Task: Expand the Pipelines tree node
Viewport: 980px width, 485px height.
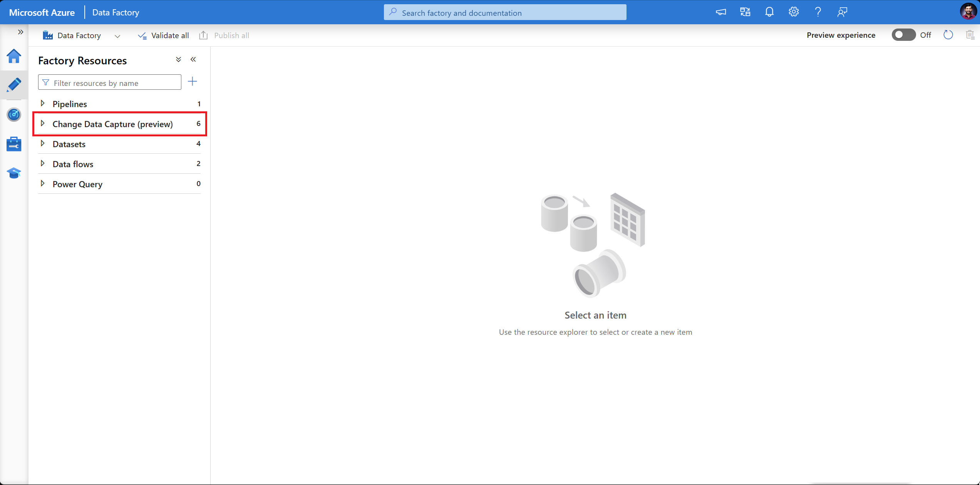Action: [43, 104]
